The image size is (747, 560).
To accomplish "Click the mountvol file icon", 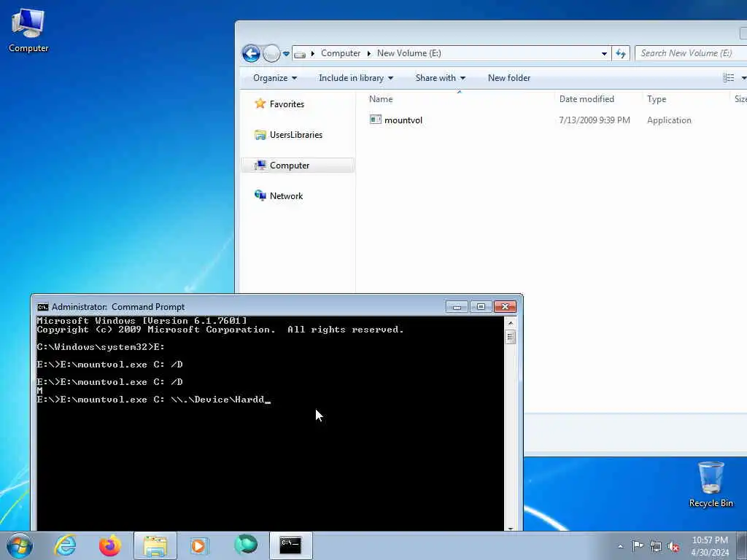I will tap(376, 120).
